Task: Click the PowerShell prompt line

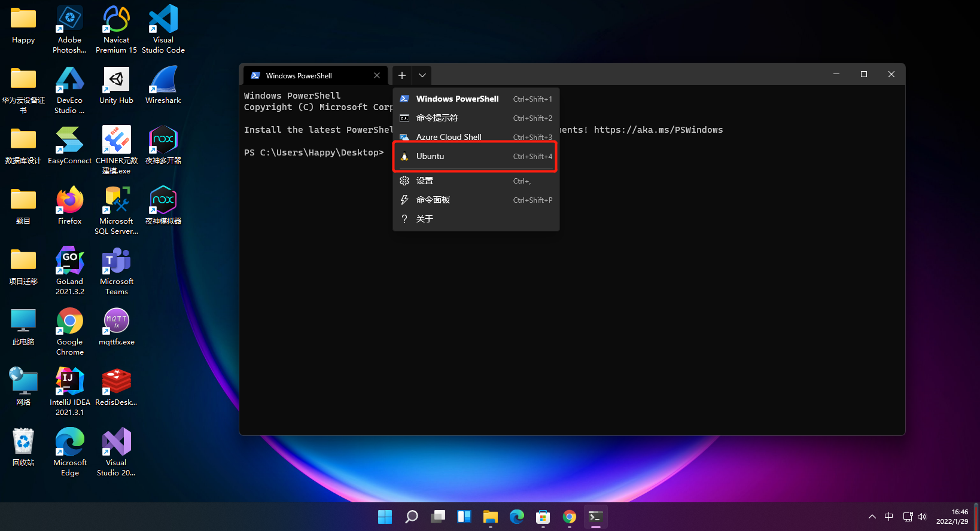Action: tap(314, 152)
